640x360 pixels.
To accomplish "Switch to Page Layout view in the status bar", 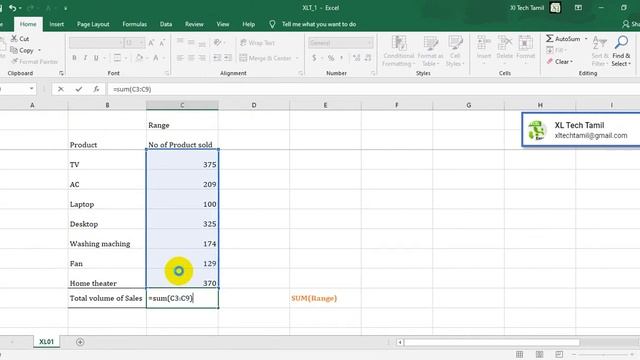I will click(x=539, y=354).
